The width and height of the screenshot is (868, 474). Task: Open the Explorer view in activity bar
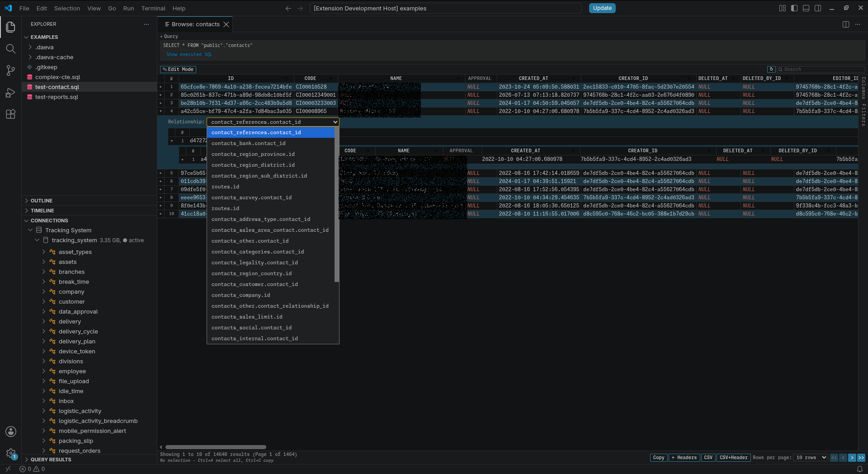[11, 27]
